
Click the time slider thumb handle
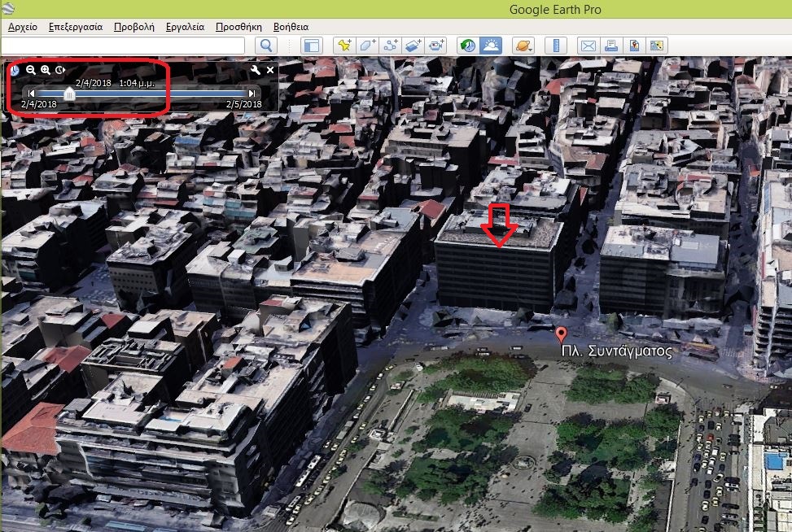click(x=69, y=94)
